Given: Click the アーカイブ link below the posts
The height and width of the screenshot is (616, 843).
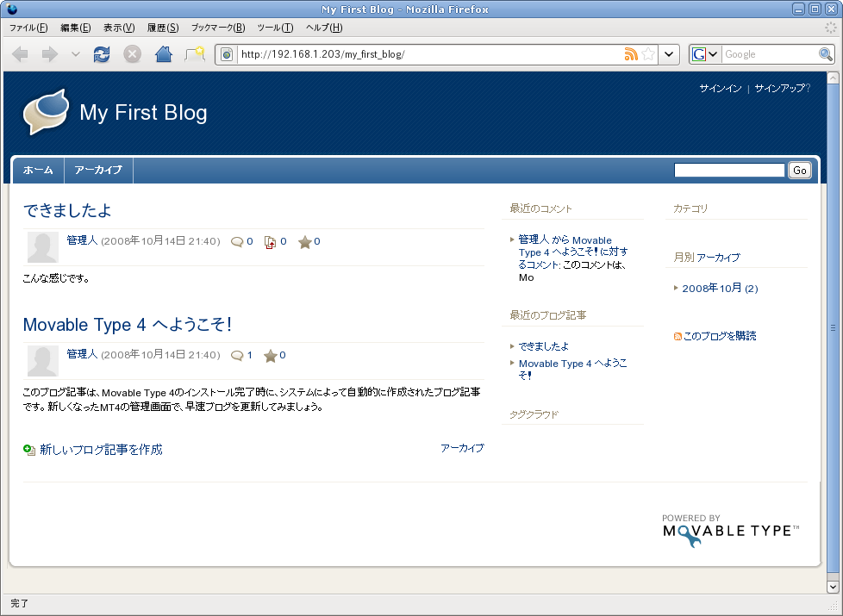Looking at the screenshot, I should 462,448.
